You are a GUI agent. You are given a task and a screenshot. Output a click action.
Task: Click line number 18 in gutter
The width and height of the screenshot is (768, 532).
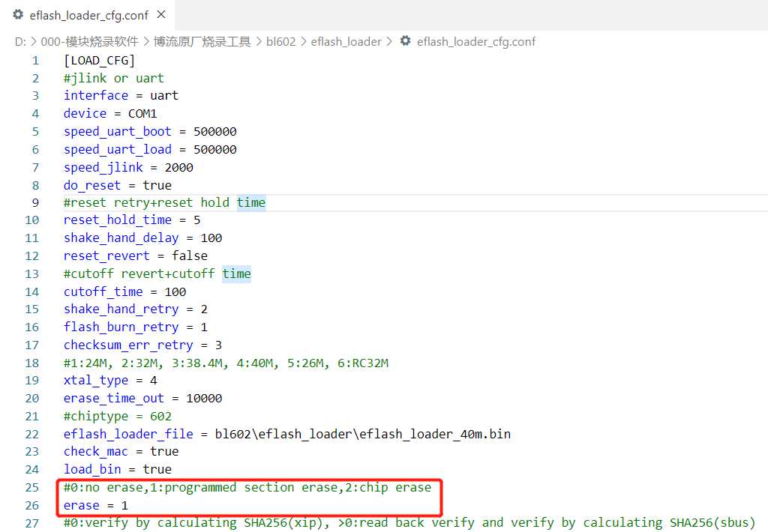pyautogui.click(x=31, y=363)
